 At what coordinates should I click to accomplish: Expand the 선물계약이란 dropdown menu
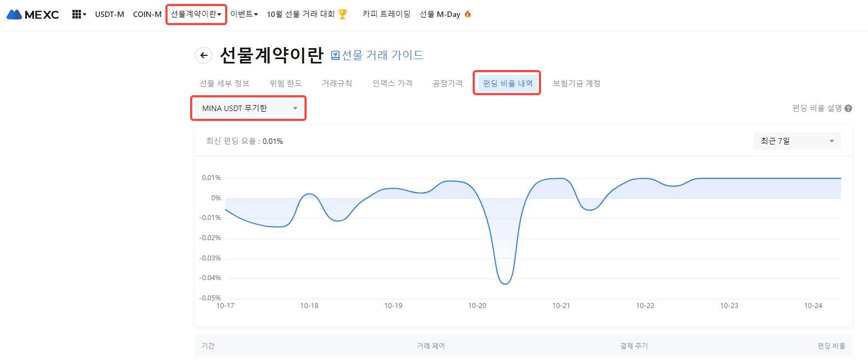[x=196, y=14]
